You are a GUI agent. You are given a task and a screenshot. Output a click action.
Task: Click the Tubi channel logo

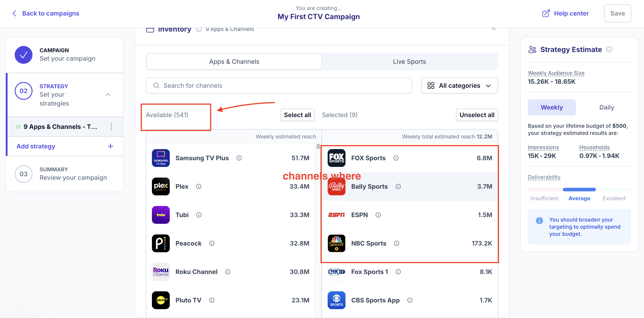pos(161,215)
